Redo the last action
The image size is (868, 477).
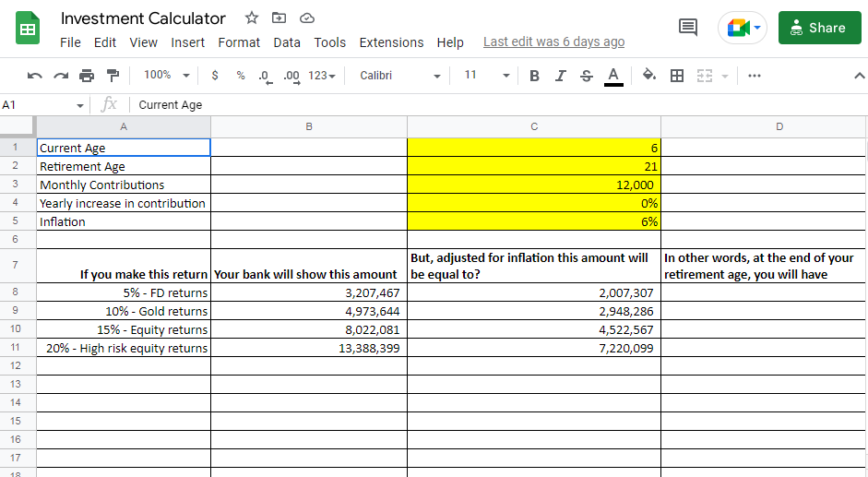tap(61, 76)
